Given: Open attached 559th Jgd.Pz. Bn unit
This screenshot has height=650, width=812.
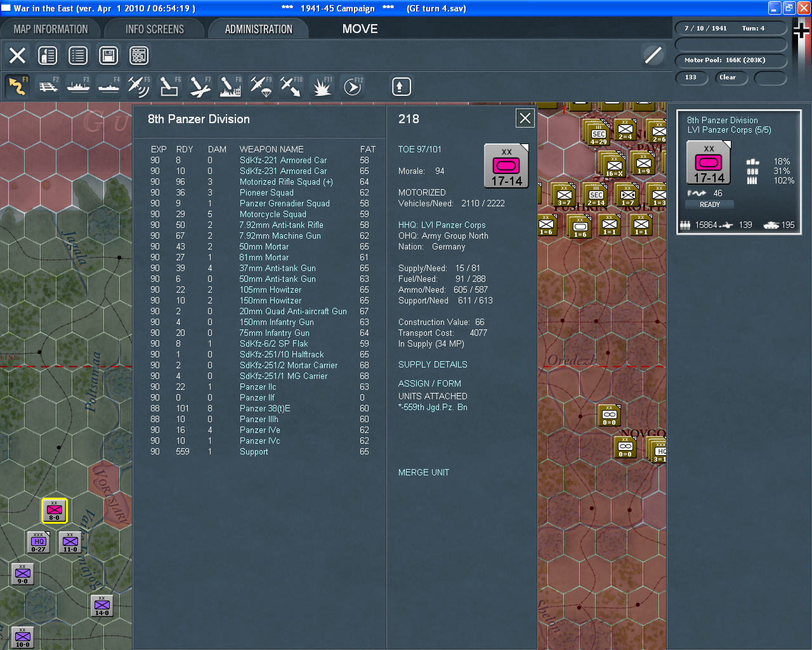Looking at the screenshot, I should [433, 407].
